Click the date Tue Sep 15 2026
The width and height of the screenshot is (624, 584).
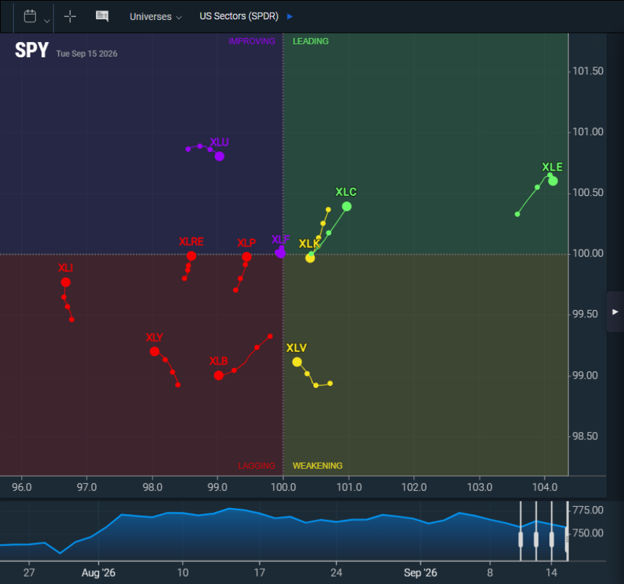click(x=87, y=54)
